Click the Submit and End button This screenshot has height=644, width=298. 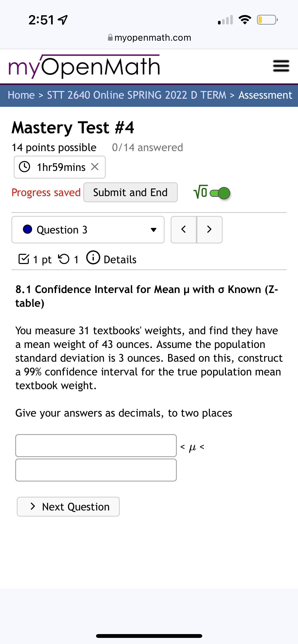click(x=130, y=192)
